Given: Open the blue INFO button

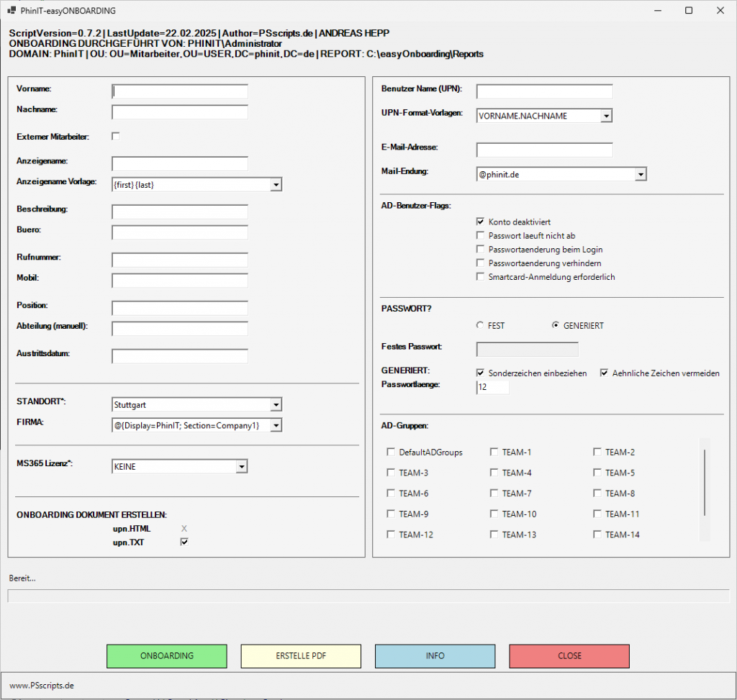Looking at the screenshot, I should click(x=435, y=656).
